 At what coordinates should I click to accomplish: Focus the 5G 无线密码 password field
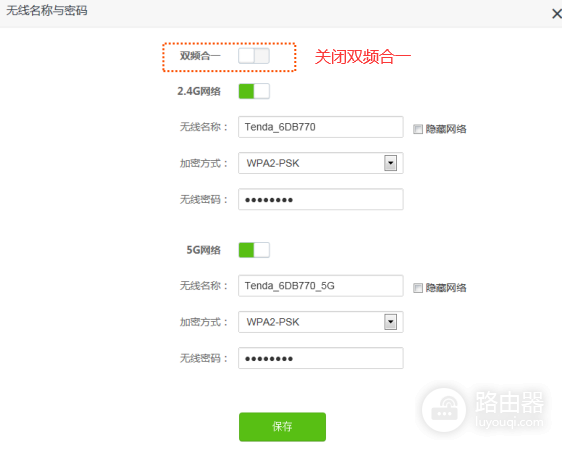click(x=320, y=358)
